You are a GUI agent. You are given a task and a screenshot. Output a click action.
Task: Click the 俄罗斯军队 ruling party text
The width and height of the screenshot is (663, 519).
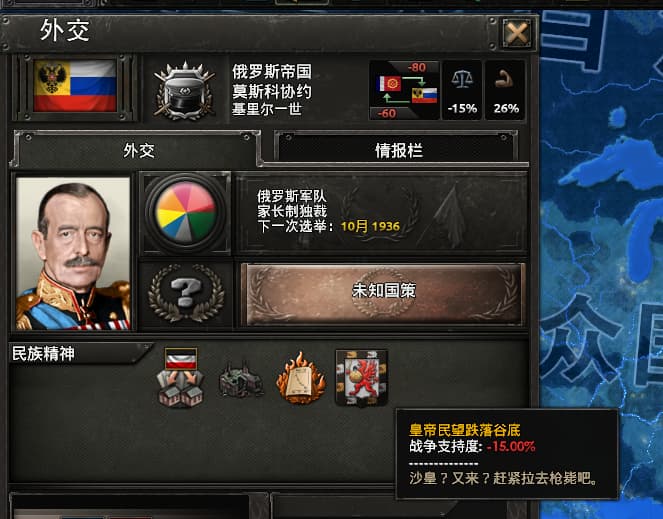point(292,196)
